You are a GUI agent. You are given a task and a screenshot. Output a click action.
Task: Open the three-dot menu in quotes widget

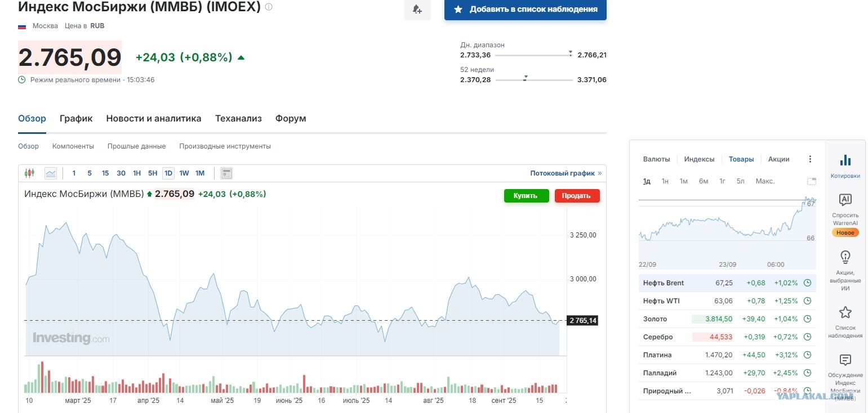[811, 159]
